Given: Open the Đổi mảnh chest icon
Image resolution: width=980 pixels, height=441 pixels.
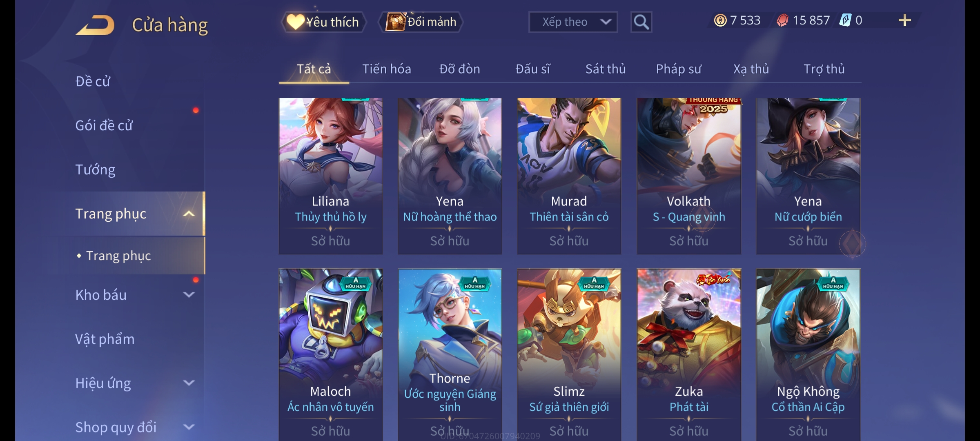Looking at the screenshot, I should point(395,22).
